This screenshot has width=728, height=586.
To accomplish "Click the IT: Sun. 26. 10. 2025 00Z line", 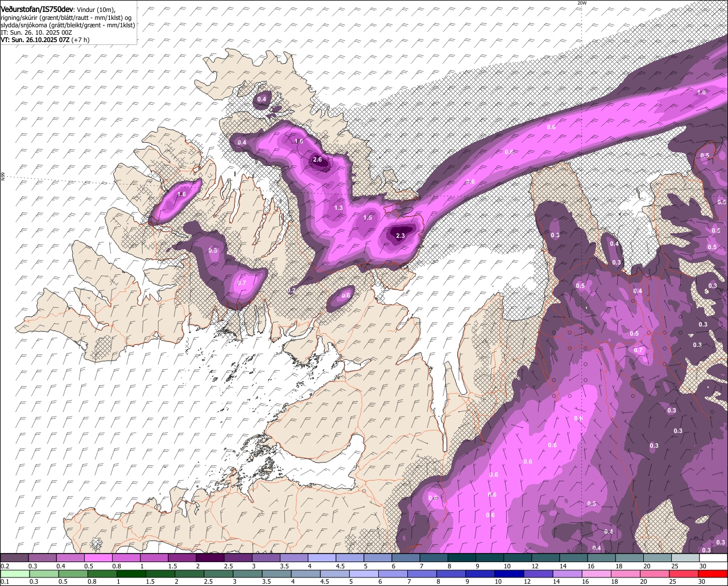I will pos(36,33).
